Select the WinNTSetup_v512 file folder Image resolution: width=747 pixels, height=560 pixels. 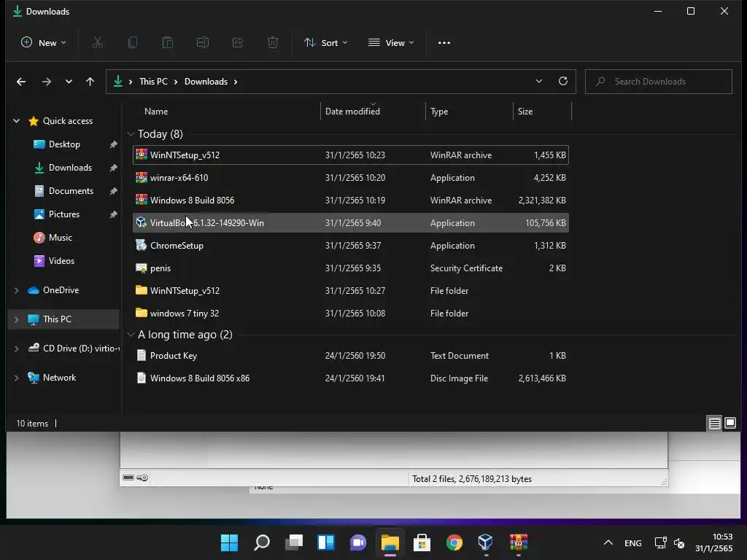(x=351, y=291)
